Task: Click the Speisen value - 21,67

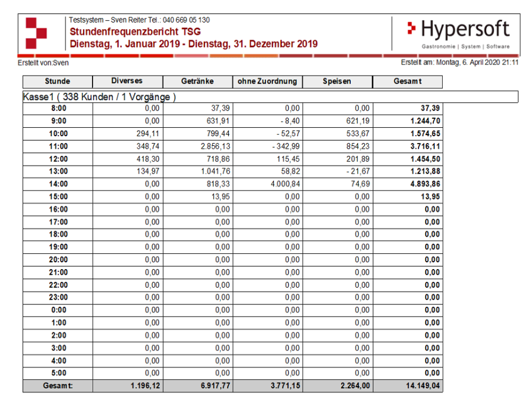Action: [x=358, y=171]
